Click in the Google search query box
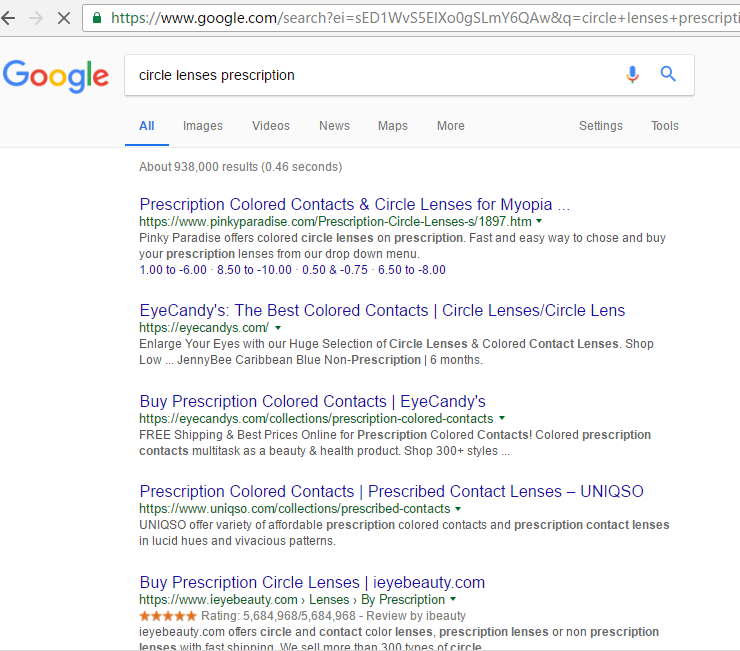Image resolution: width=740 pixels, height=651 pixels. click(x=373, y=75)
